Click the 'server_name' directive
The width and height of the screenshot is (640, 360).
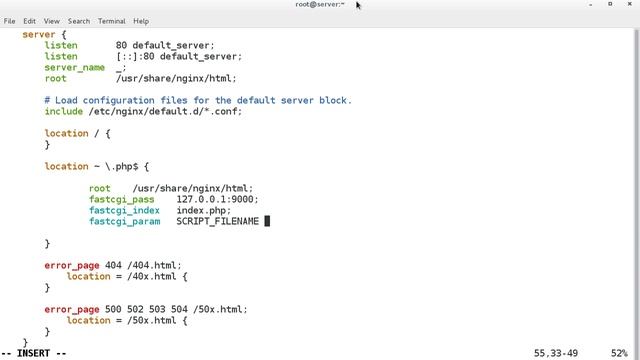pos(75,67)
